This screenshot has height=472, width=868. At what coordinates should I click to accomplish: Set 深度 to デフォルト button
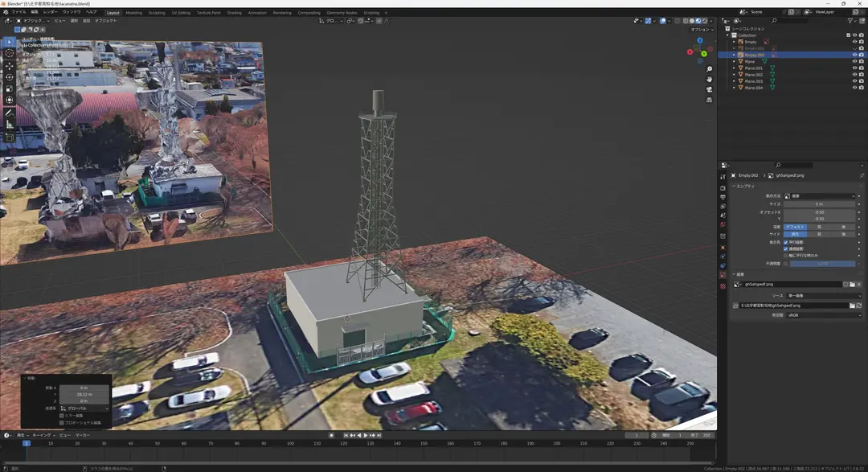795,227
